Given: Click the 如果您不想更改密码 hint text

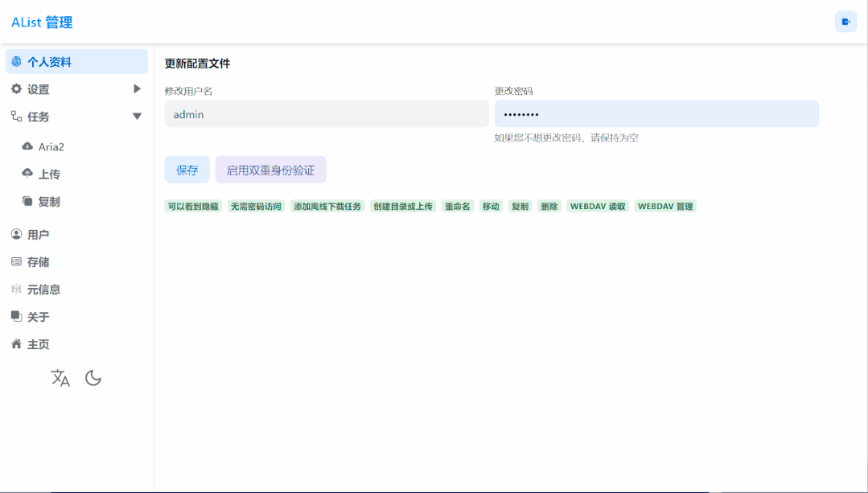Looking at the screenshot, I should 566,138.
